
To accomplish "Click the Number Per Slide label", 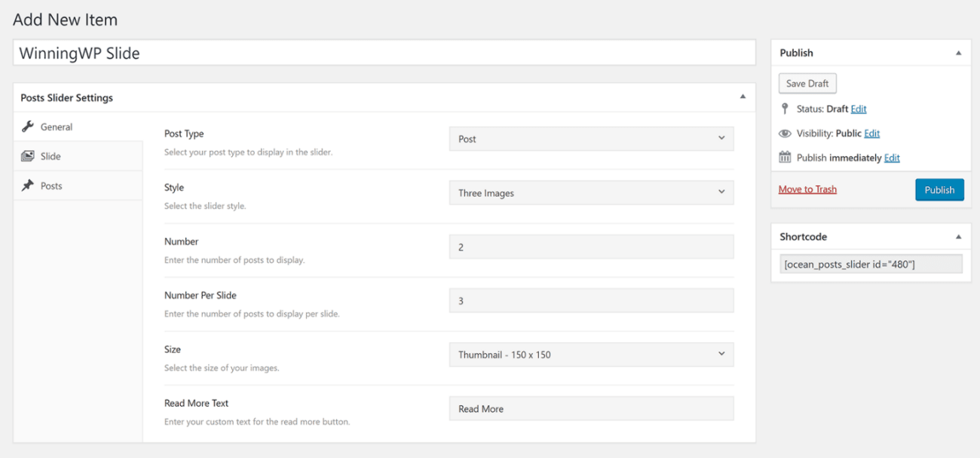I will click(x=201, y=295).
